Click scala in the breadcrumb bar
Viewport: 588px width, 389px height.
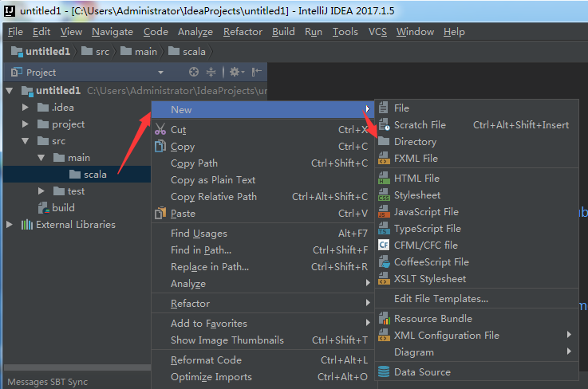tap(187, 51)
